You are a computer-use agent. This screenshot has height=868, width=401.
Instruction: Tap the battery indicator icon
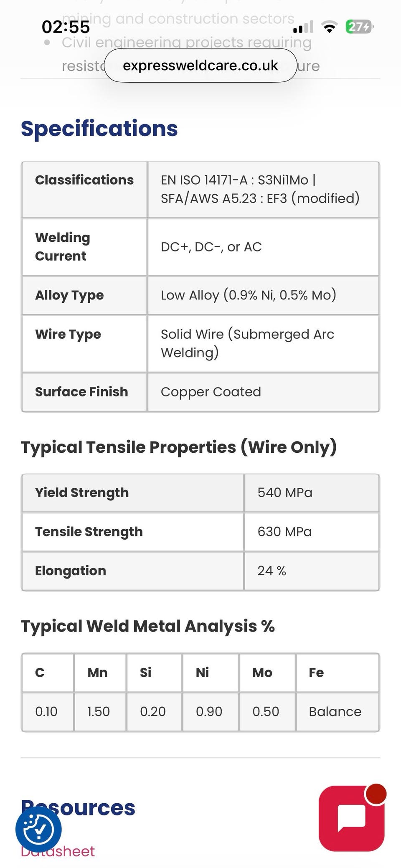pyautogui.click(x=359, y=27)
